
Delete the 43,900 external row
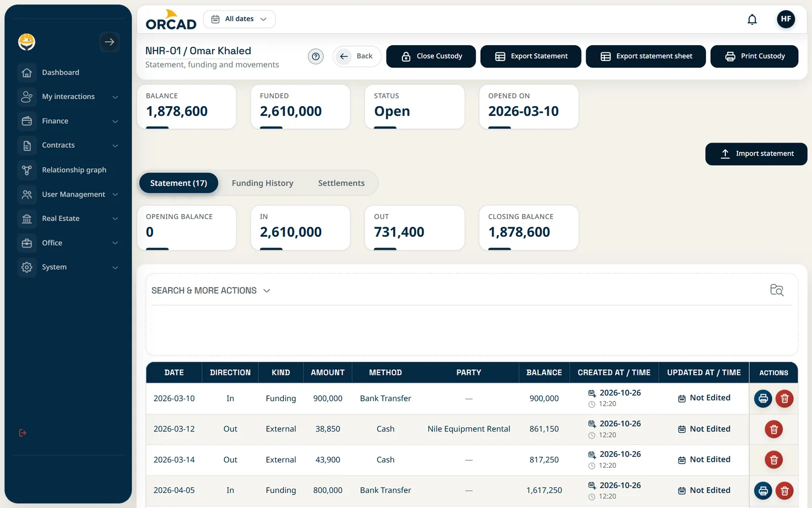773,460
